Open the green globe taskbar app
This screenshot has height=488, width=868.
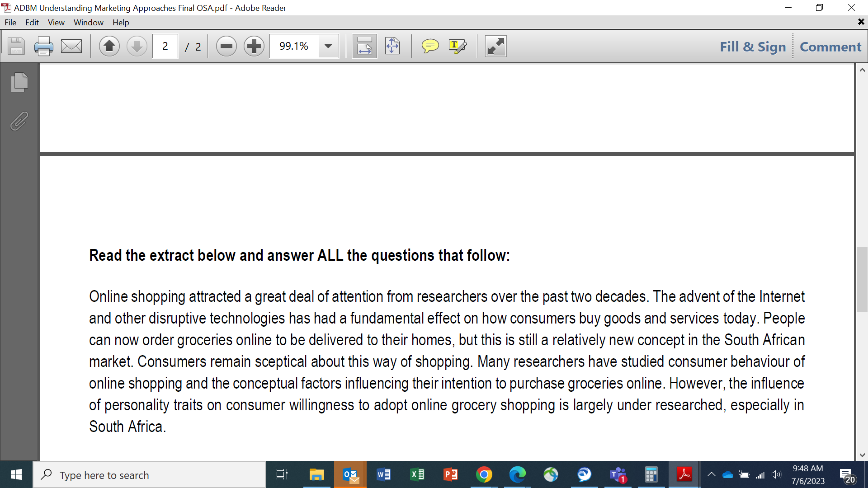pos(551,474)
